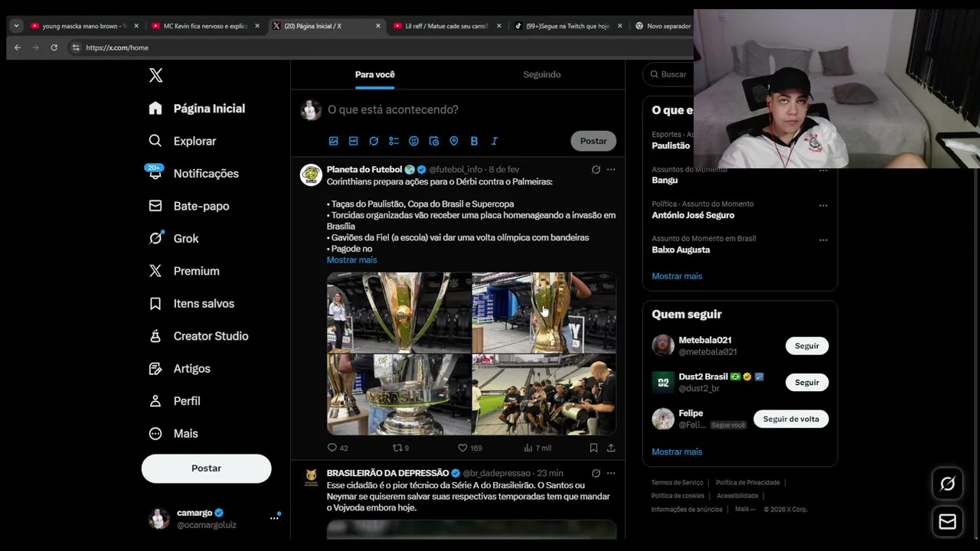The height and width of the screenshot is (551, 980).
Task: Add media image to post
Action: (333, 141)
